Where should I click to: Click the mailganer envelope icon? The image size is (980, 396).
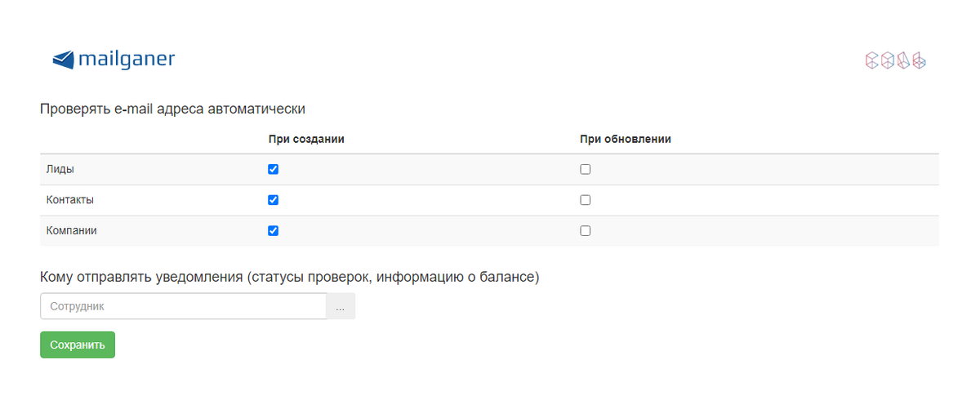pos(64,60)
